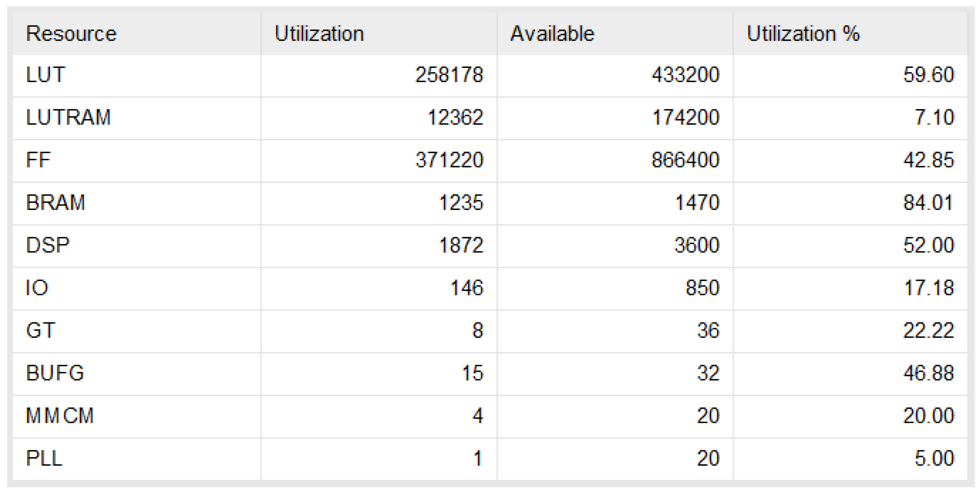980x496 pixels.
Task: Click the Utilization column header
Action: pos(319,34)
